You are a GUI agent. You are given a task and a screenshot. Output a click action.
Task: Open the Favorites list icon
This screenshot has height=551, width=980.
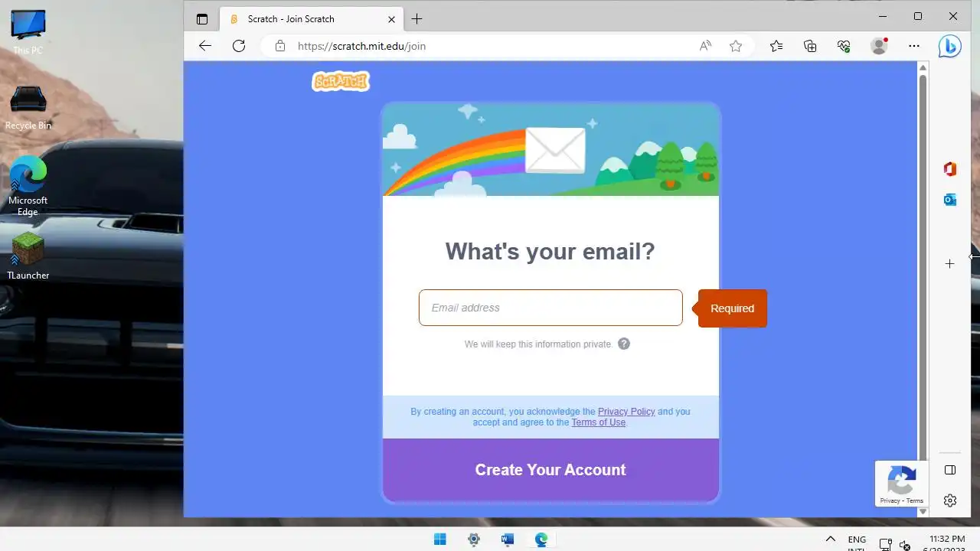click(x=776, y=46)
